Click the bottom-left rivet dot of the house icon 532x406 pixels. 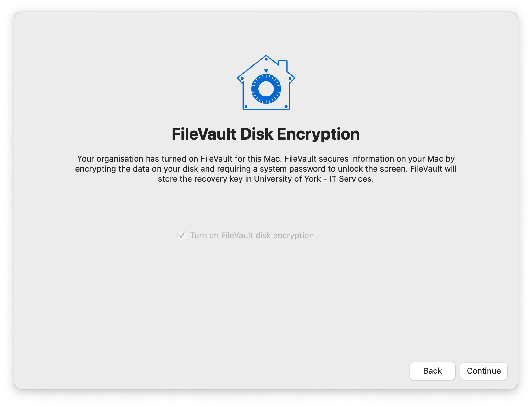[x=246, y=107]
